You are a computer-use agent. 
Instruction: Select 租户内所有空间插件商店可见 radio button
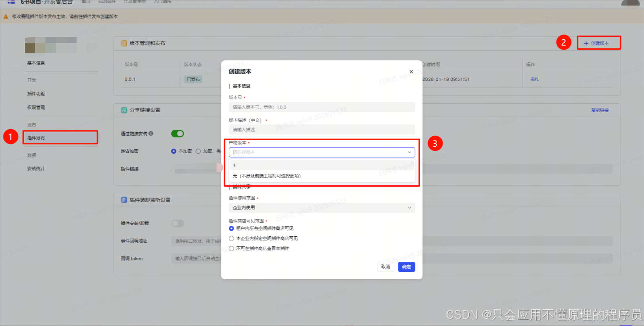(x=231, y=229)
